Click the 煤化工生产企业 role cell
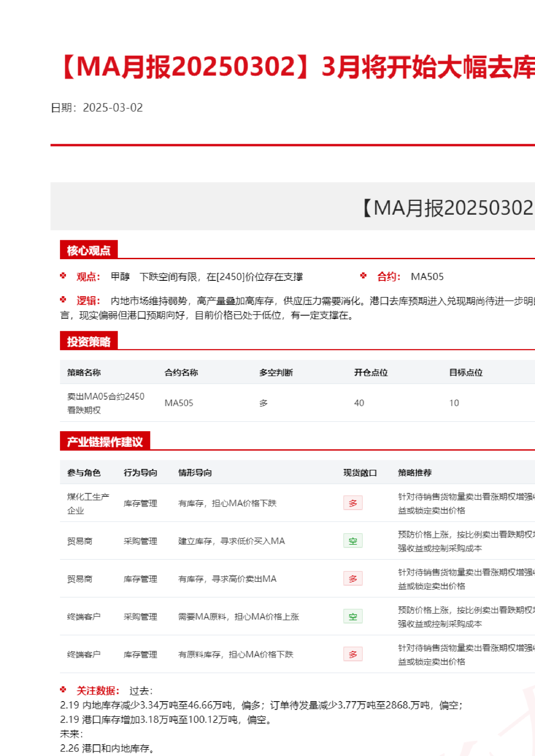 [88, 504]
